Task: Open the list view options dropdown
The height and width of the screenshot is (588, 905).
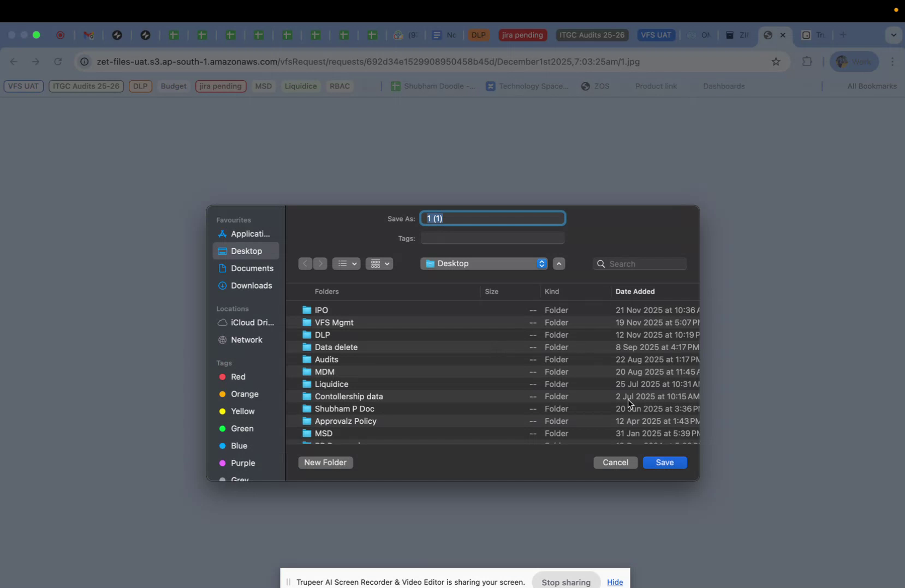Action: click(x=347, y=263)
